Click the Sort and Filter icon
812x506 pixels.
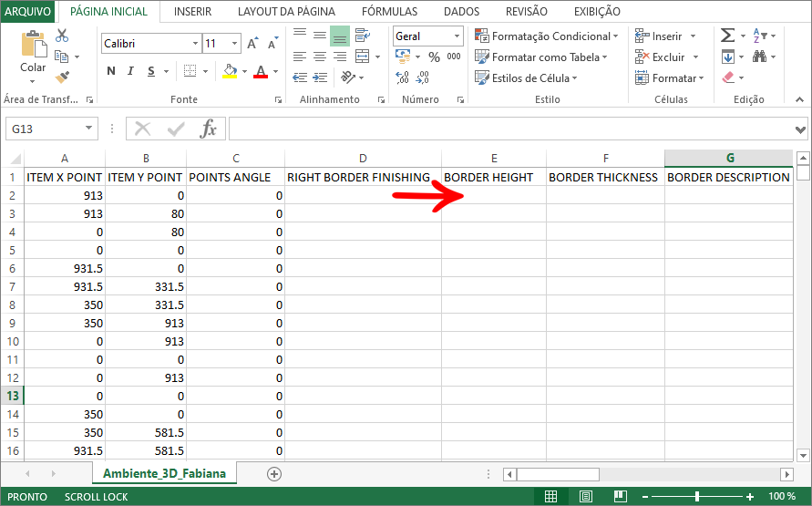tap(760, 36)
